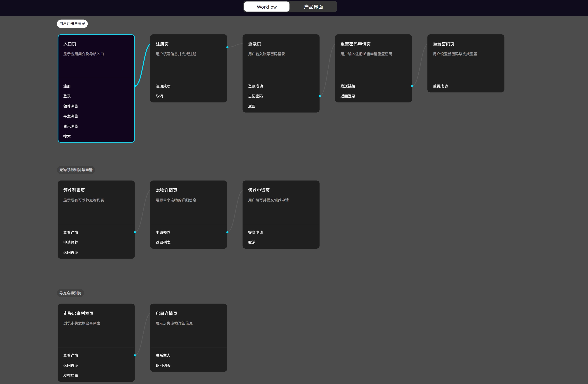Click 领养浏览 action in 入口页 node
The image size is (588, 384).
tap(71, 106)
